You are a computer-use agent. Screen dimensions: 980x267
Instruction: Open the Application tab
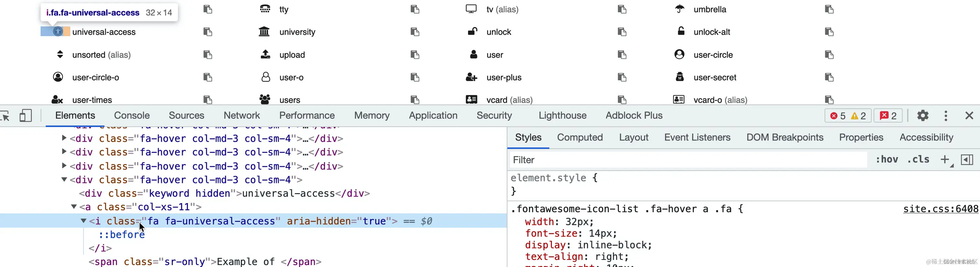pos(433,115)
